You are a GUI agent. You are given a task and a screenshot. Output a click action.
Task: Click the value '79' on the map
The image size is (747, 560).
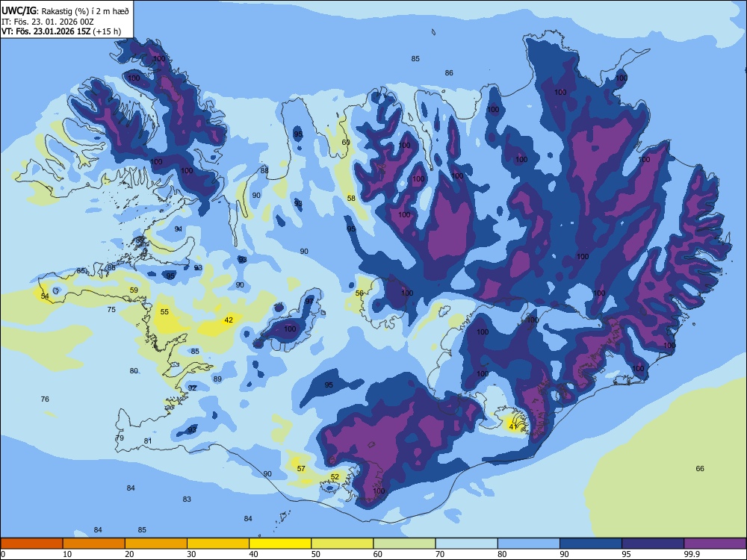pyautogui.click(x=120, y=438)
